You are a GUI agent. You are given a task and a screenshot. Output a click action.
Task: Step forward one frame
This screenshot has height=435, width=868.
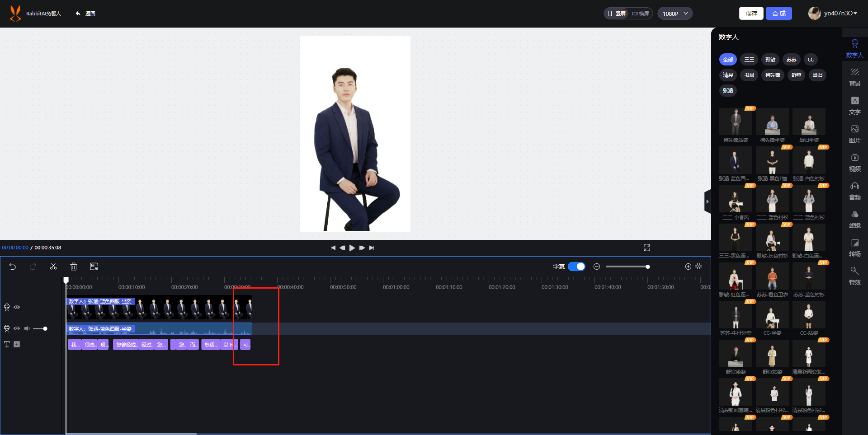(362, 248)
